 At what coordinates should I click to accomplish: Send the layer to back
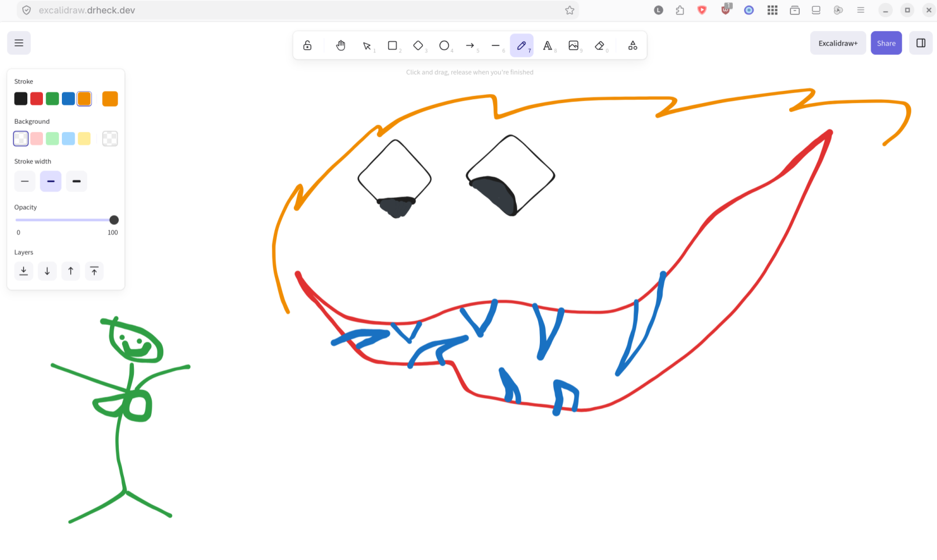tap(23, 271)
